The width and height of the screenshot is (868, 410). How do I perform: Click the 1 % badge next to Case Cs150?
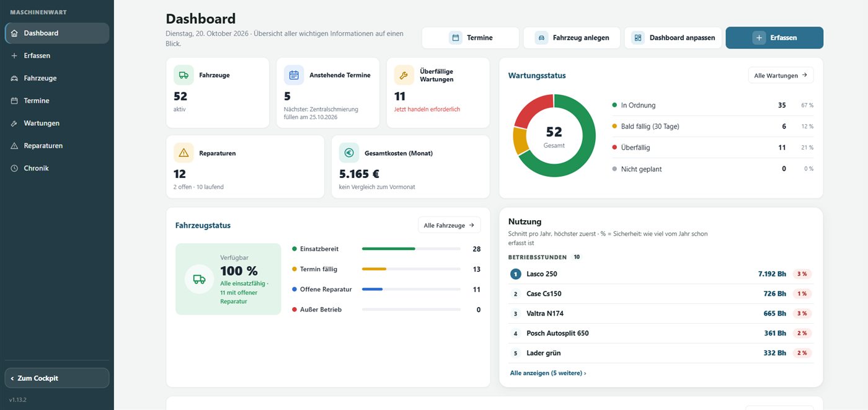(x=802, y=293)
